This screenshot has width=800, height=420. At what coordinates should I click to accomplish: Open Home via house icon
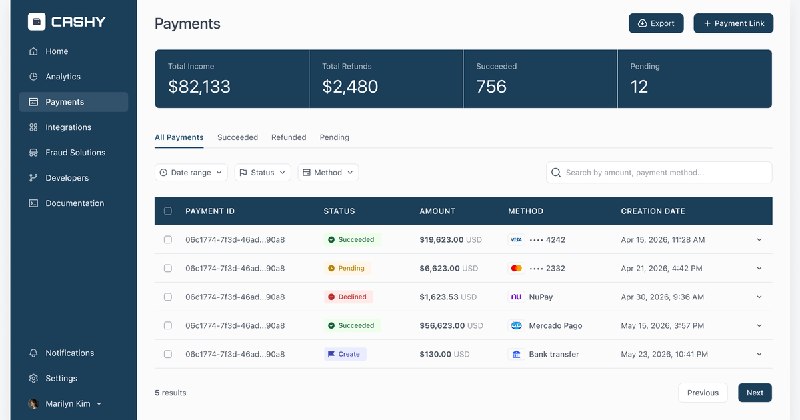(x=33, y=51)
